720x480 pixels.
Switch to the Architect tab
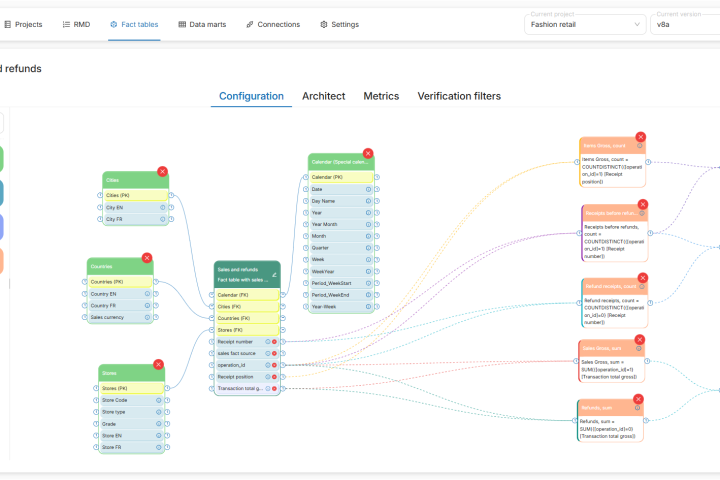323,96
